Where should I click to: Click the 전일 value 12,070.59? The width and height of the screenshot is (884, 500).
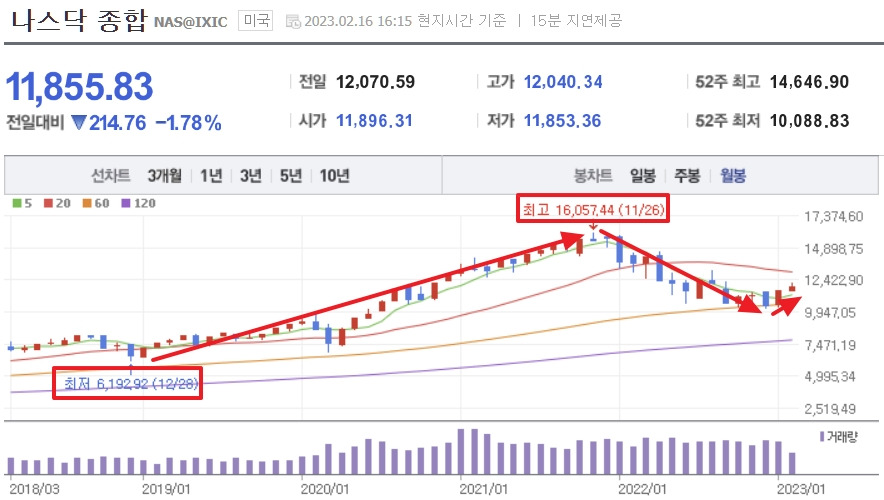375,82
